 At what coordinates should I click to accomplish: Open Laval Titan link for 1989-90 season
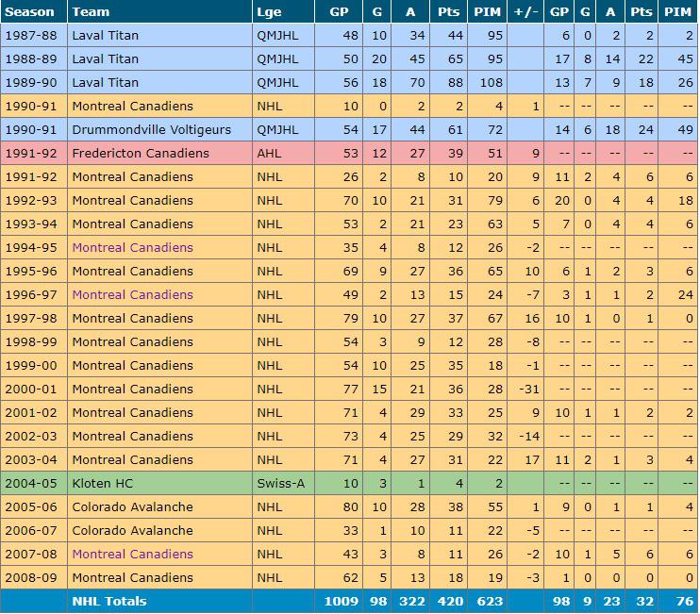[105, 82]
